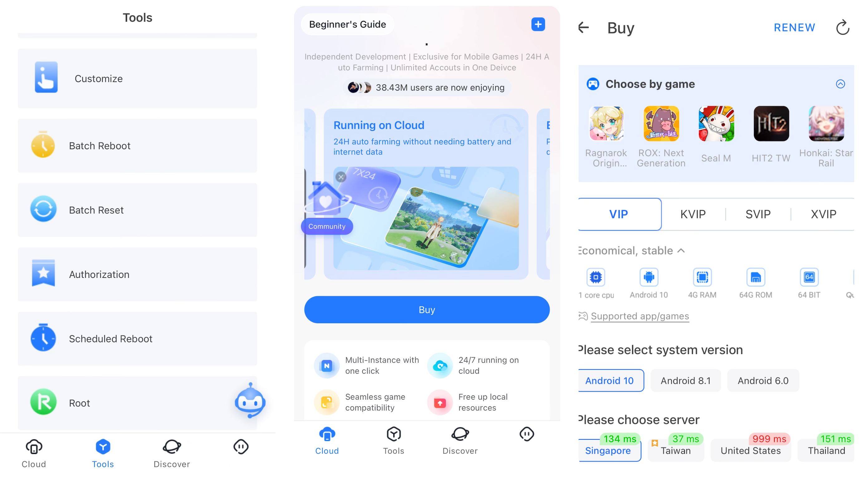This screenshot has width=868, height=484.
Task: Open Supported app/games link
Action: [640, 316]
